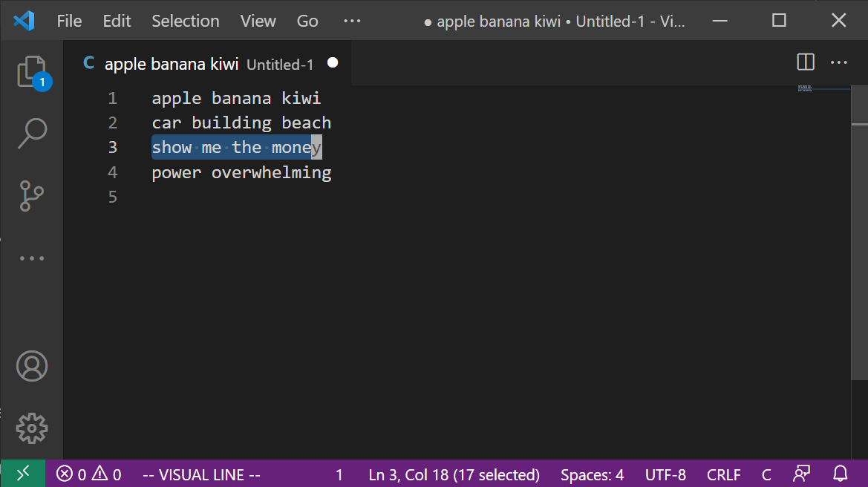Open the Explorer view in activity bar
The height and width of the screenshot is (487, 868).
pyautogui.click(x=31, y=71)
